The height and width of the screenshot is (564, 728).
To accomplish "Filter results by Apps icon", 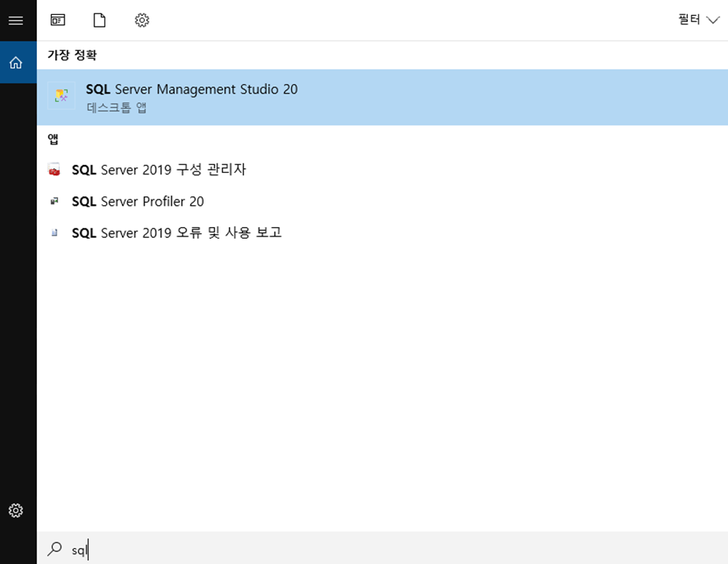I will pyautogui.click(x=57, y=20).
